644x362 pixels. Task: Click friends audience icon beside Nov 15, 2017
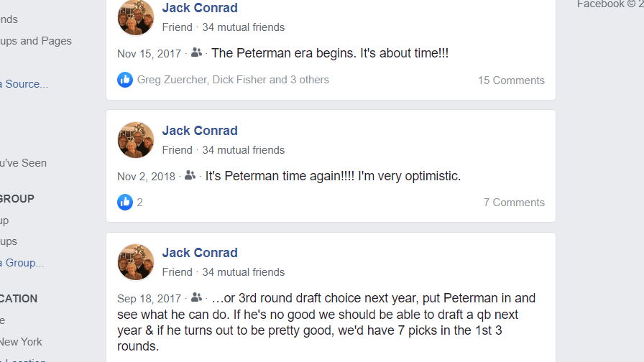coord(196,52)
